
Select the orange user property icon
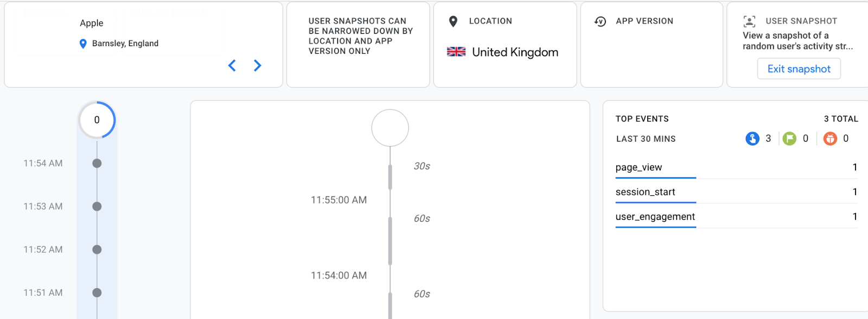click(x=830, y=139)
